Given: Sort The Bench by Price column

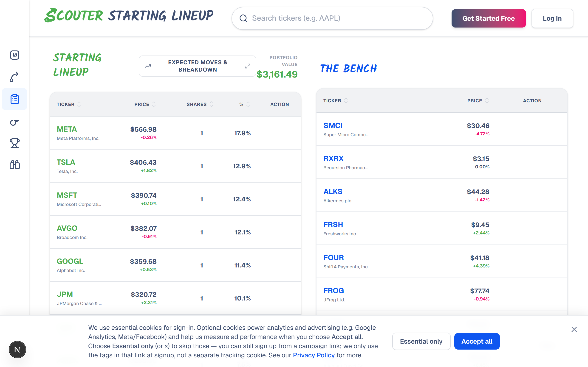Looking at the screenshot, I should pos(478,101).
